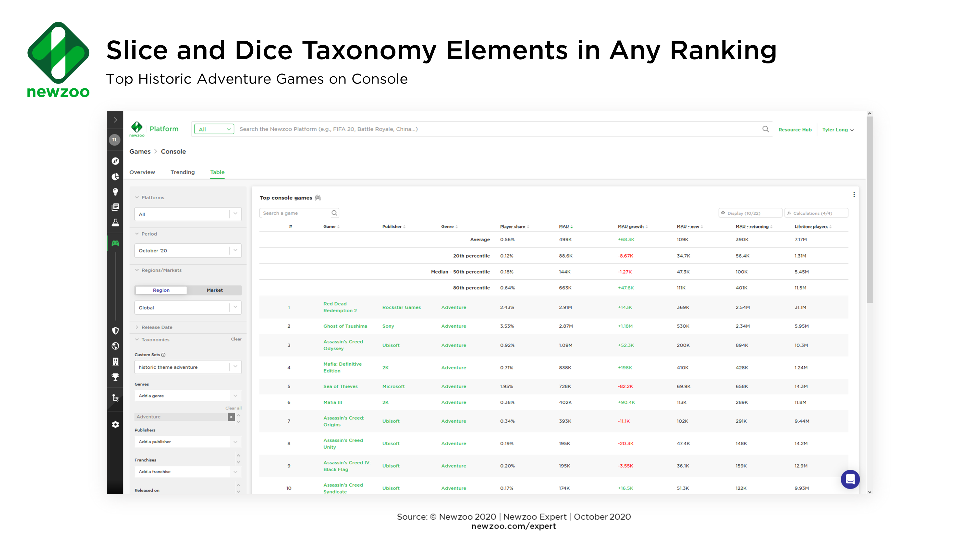Open the settings gear in sidebar
980x551 pixels.
pyautogui.click(x=115, y=424)
